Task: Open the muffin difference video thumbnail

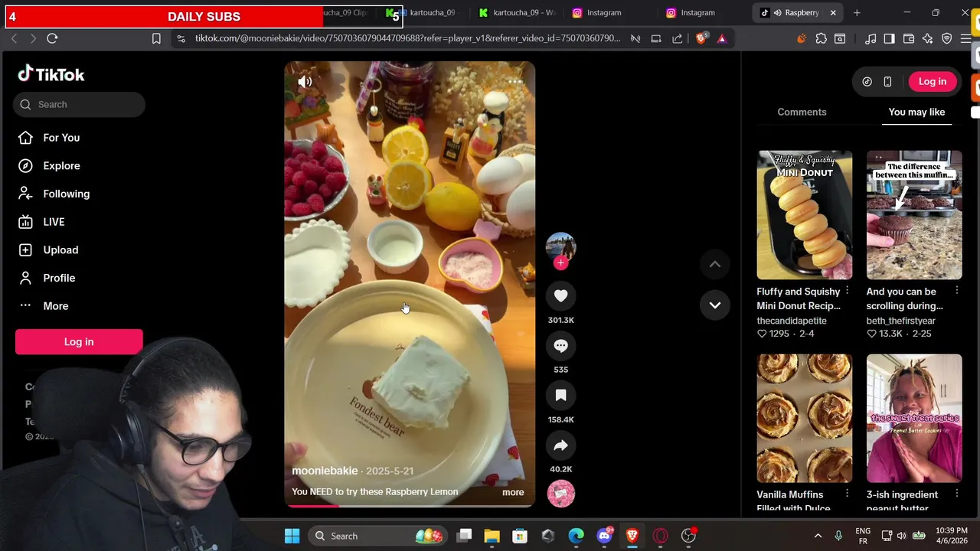Action: coord(914,215)
